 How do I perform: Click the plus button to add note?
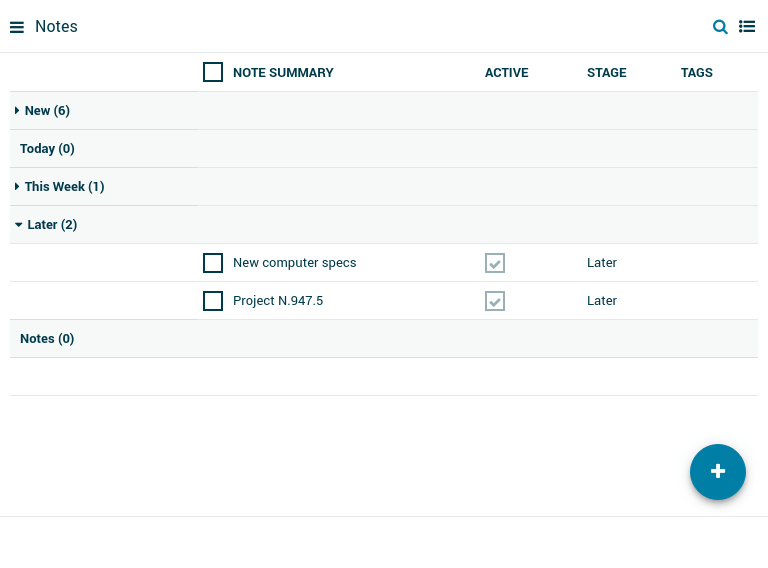coord(717,472)
